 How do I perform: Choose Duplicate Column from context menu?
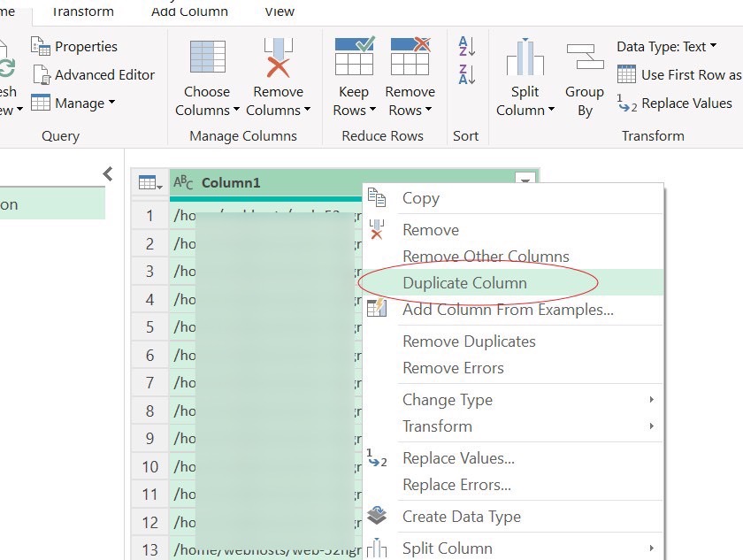[464, 283]
